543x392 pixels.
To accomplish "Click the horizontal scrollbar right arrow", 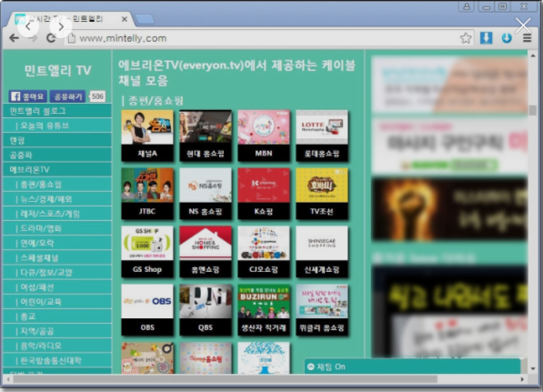I will (522, 379).
